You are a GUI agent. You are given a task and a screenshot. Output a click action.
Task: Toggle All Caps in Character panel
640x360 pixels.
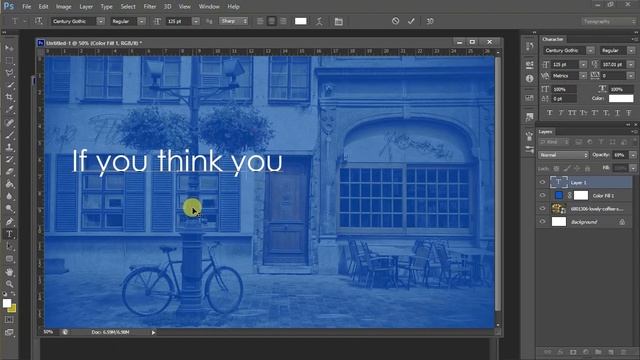(572, 113)
